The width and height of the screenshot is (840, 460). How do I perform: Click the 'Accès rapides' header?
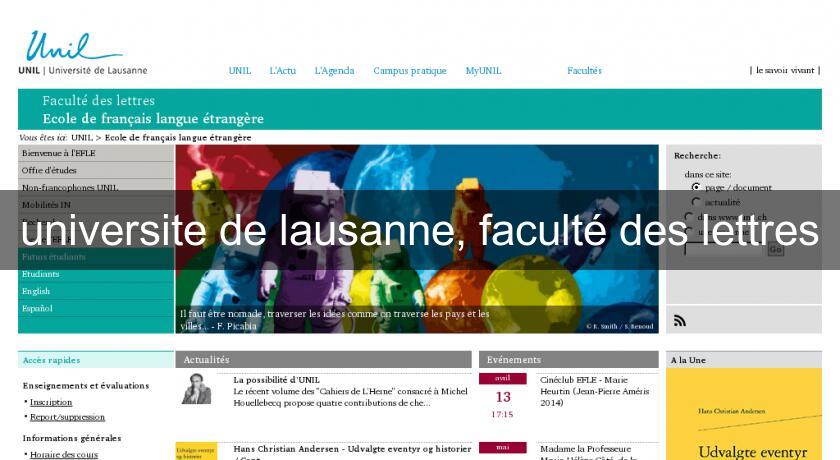(x=96, y=360)
